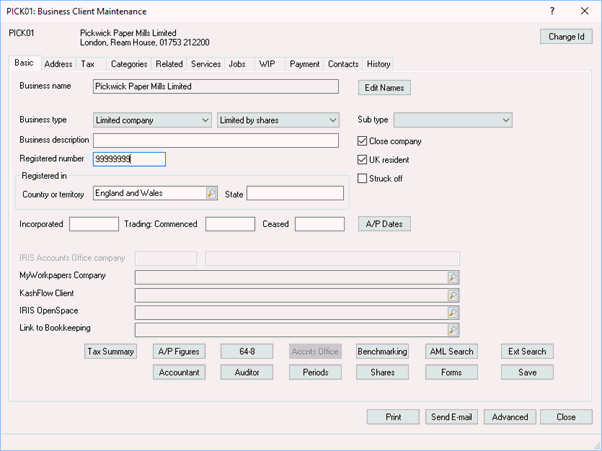
Task: Open country lookup beside England and Wales
Action: (212, 193)
